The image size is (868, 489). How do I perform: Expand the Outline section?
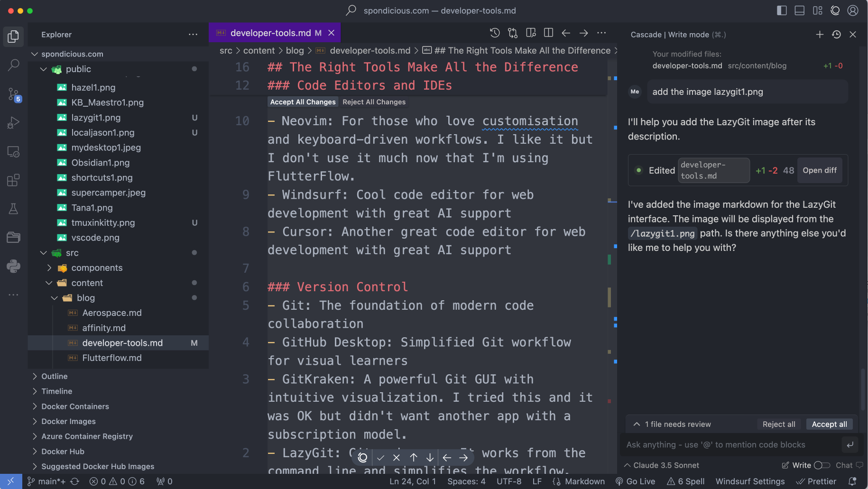click(34, 376)
